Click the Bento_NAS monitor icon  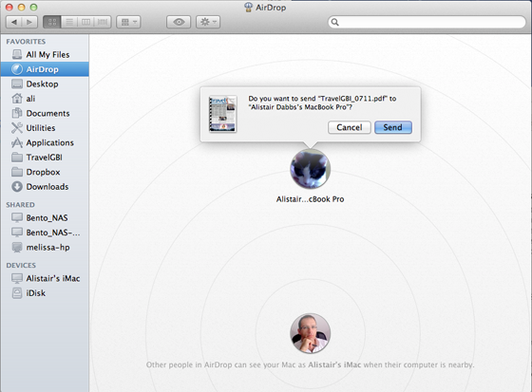17,217
